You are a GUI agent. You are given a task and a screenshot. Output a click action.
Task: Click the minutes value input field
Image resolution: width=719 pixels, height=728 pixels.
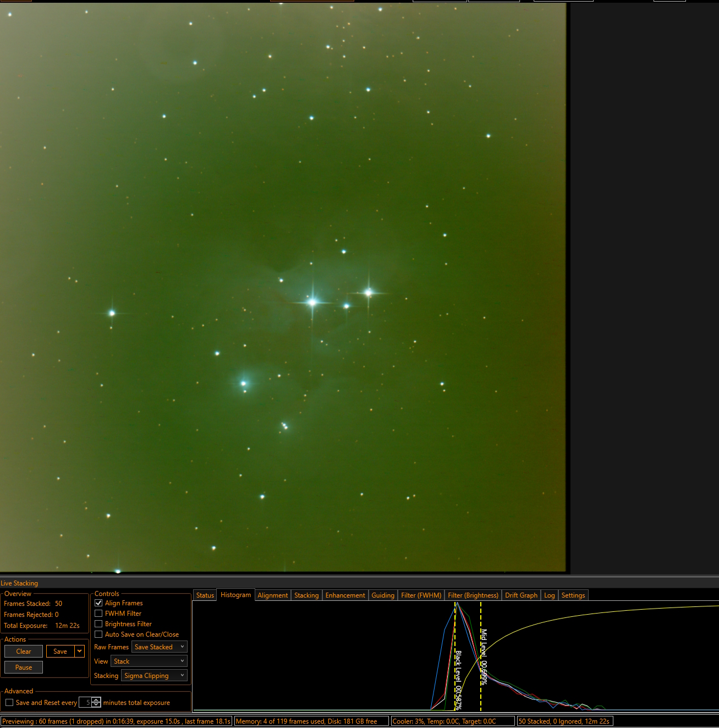click(85, 703)
